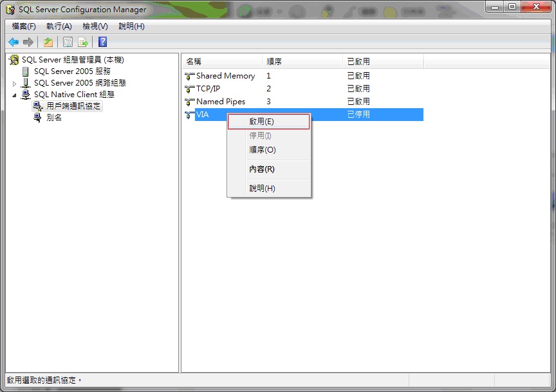The image size is (556, 392).
Task: Click the SQL Server Configuration Manager title icon
Action: coord(11,10)
